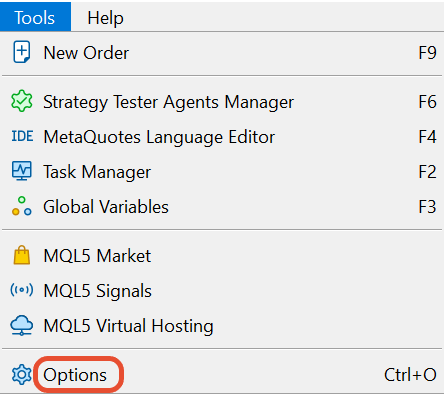Open the Help menu
The width and height of the screenshot is (444, 394).
point(105,17)
